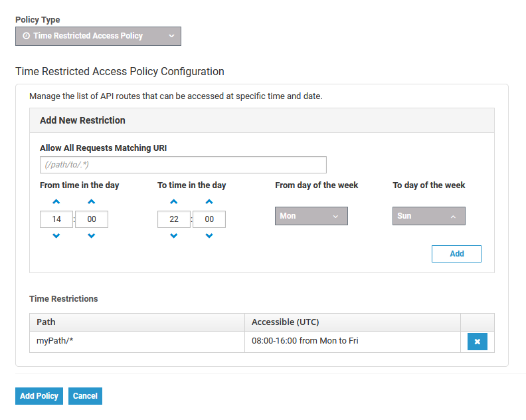This screenshot has width=526, height=420.
Task: Select the From time minutes input field
Action: [92, 219]
